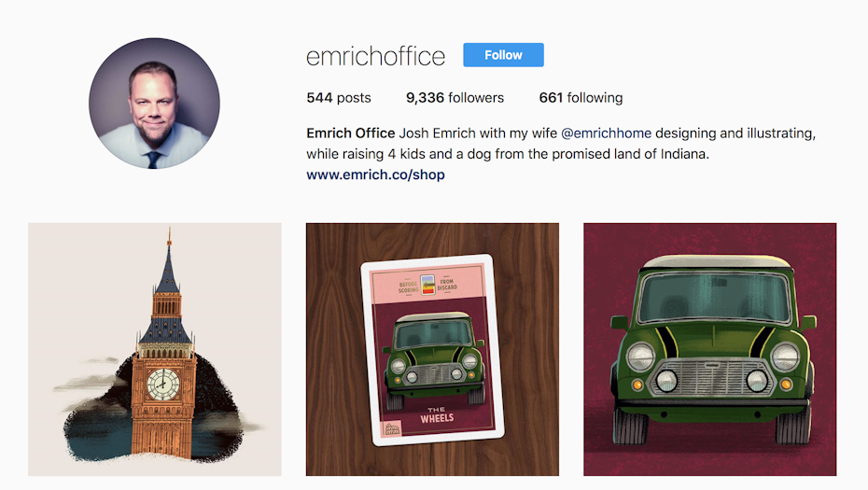This screenshot has width=868, height=490.
Task: Visit the @emrichhome profile mention
Action: click(x=606, y=133)
